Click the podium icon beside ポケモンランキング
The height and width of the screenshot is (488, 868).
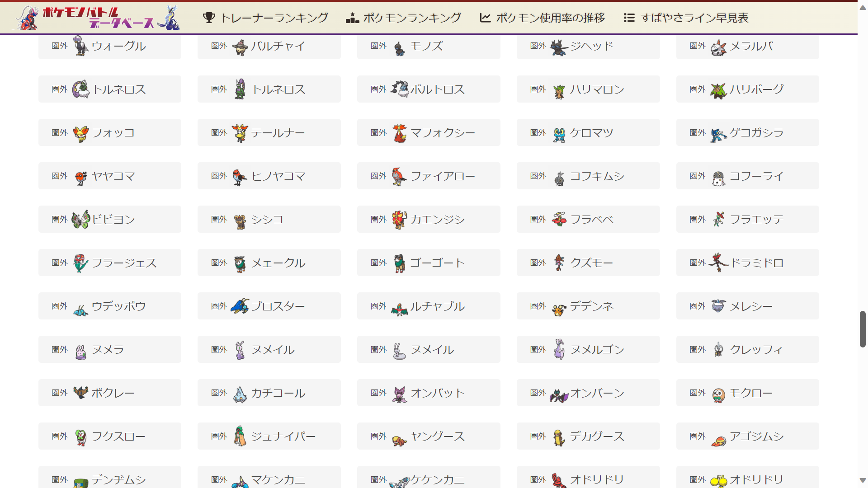352,18
